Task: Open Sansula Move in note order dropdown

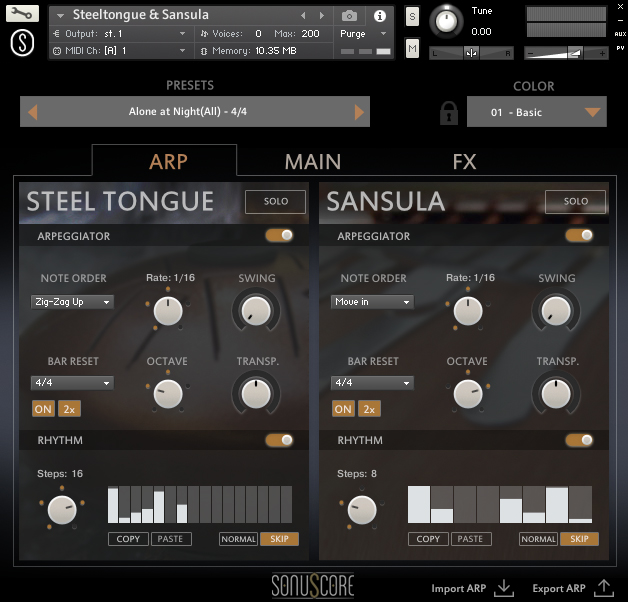Action: [x=372, y=302]
